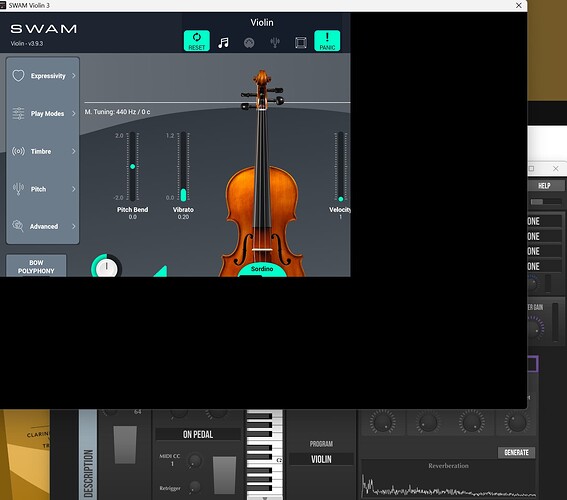Screen dimensions: 567x500
Task: Hit the PANIC exclamation button
Action: point(327,40)
